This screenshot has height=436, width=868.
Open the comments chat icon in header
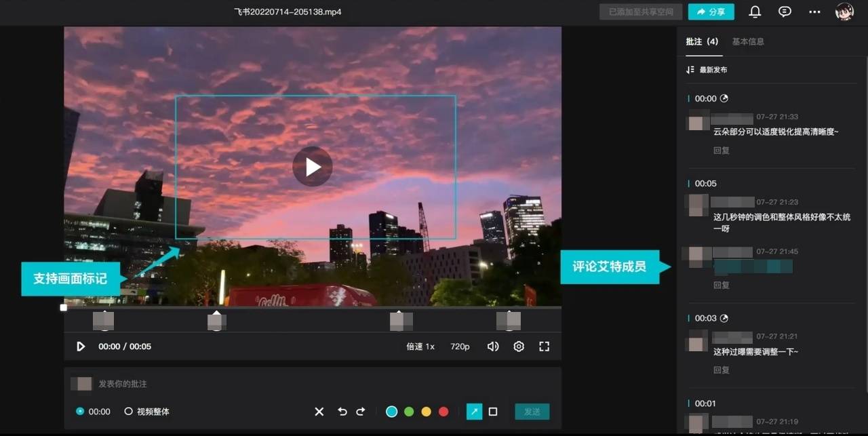point(785,12)
